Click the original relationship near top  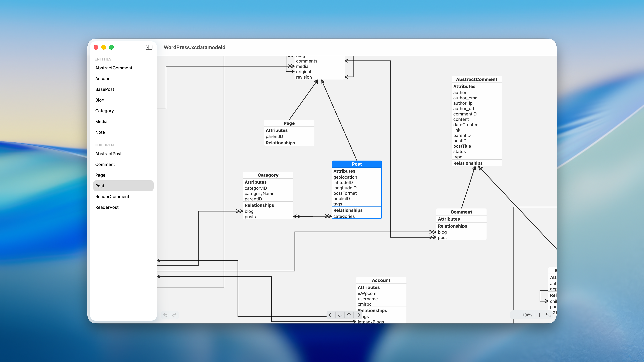tap(304, 72)
